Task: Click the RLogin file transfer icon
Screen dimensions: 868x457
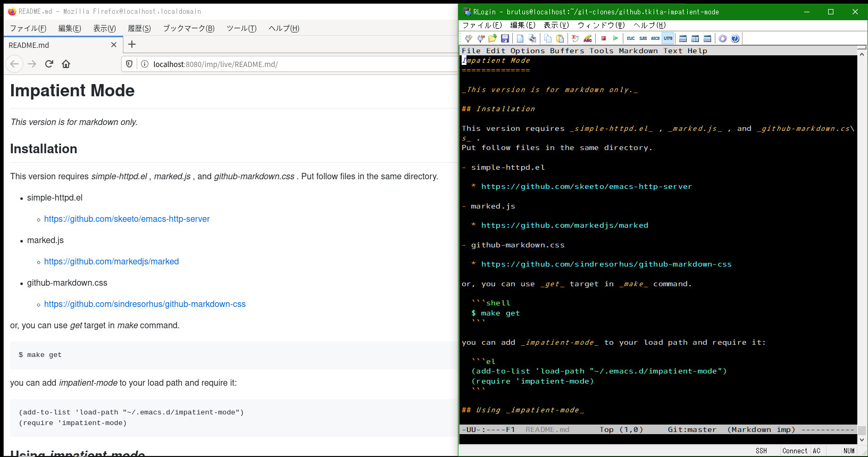Action: point(532,38)
